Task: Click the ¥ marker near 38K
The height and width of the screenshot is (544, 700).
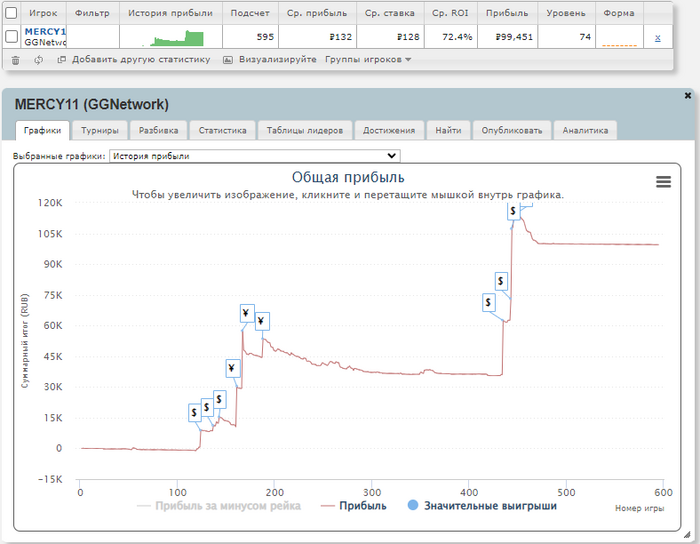Action: tap(233, 368)
